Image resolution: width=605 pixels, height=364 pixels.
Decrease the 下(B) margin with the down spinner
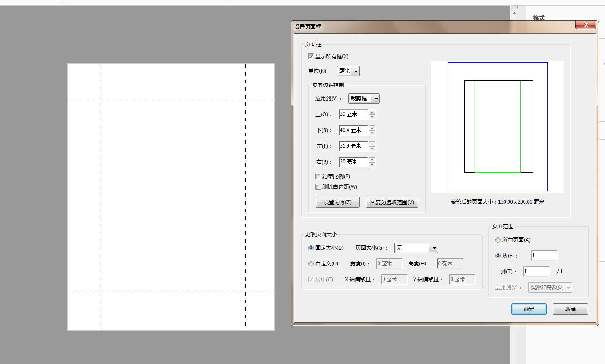371,132
